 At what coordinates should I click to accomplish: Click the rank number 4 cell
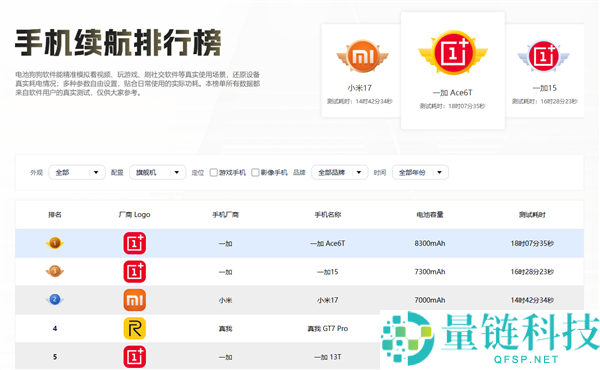(55, 328)
